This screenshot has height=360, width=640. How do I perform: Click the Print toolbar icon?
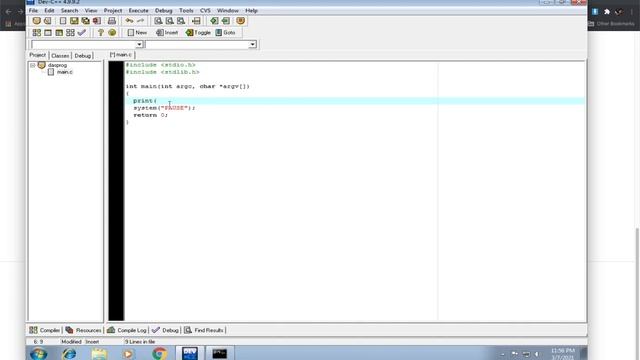pos(112,21)
